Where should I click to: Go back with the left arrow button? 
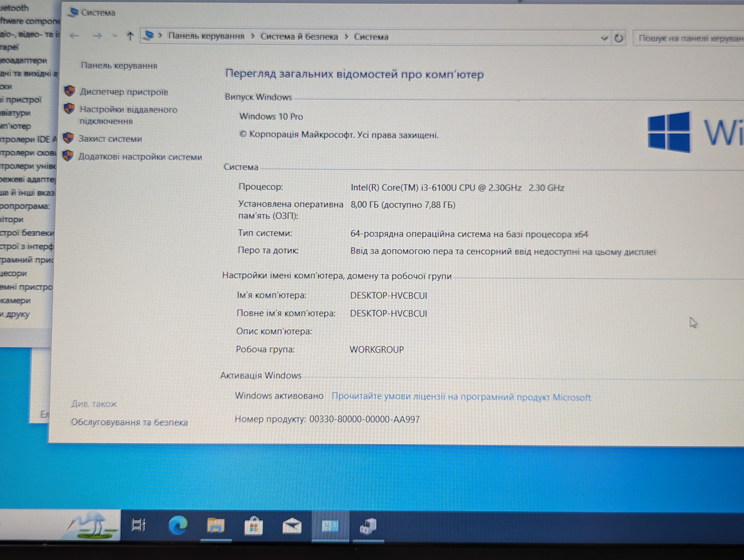click(75, 36)
